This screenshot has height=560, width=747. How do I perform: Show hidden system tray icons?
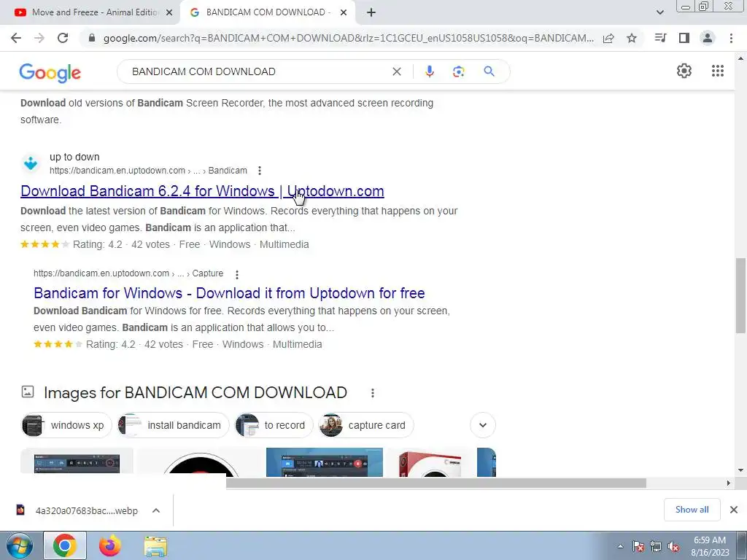coord(620,546)
